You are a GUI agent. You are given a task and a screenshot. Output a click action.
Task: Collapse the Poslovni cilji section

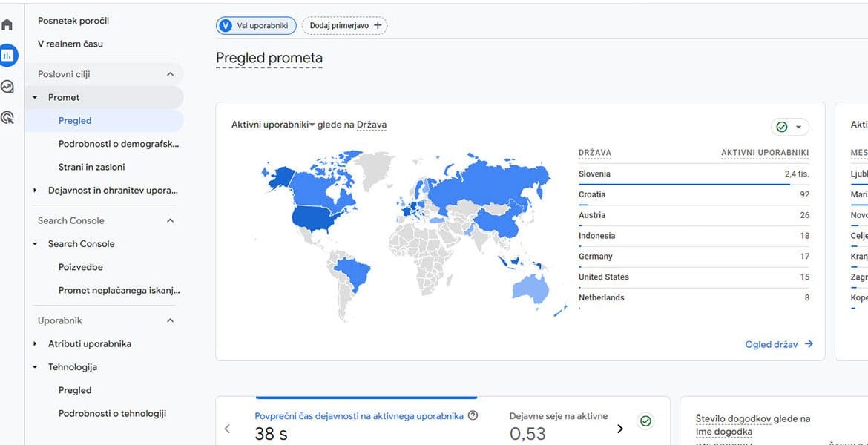[170, 74]
